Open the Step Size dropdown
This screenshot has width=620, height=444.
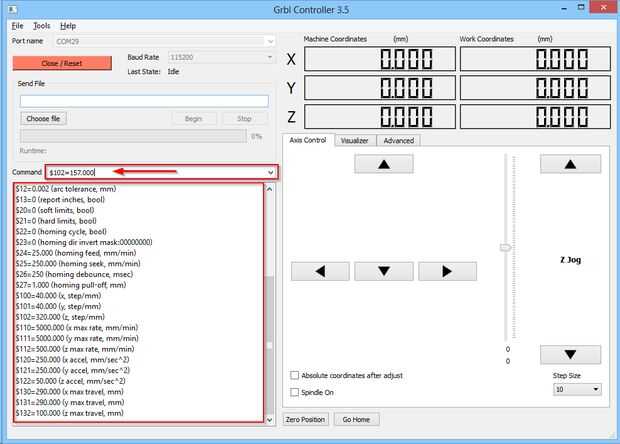click(577, 389)
